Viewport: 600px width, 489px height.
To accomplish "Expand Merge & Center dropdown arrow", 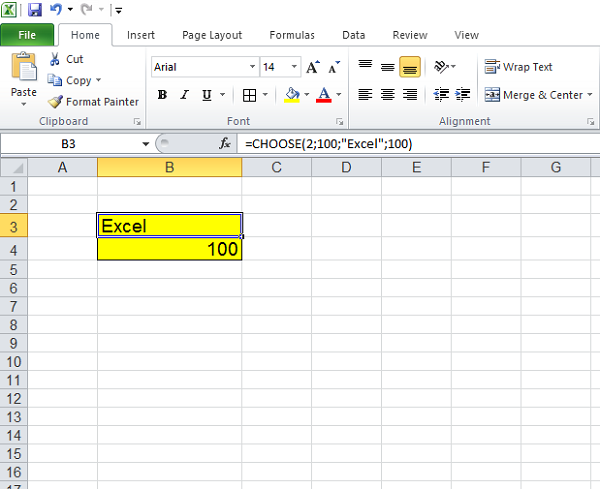I will click(589, 95).
